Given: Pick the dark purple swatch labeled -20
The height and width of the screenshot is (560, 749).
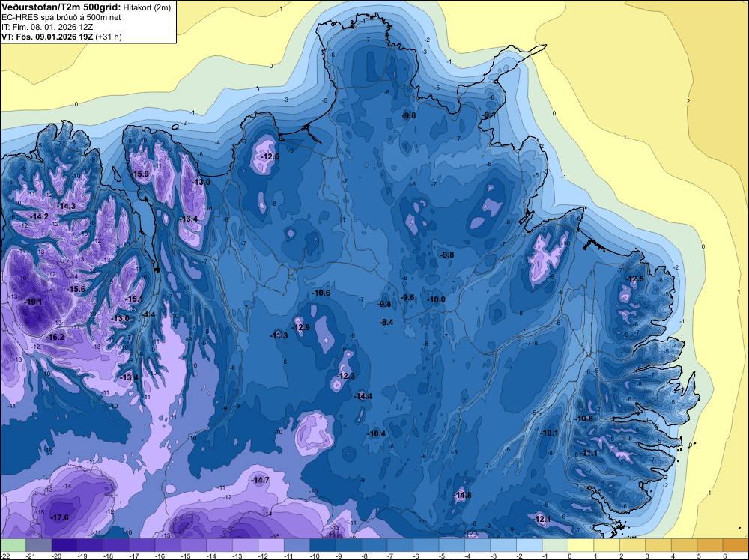Looking at the screenshot, I should pyautogui.click(x=64, y=545).
